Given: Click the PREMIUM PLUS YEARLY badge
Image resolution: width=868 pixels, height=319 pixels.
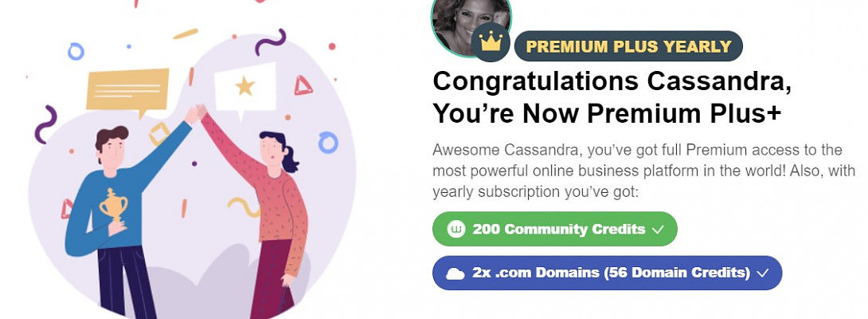Looking at the screenshot, I should pos(628,46).
